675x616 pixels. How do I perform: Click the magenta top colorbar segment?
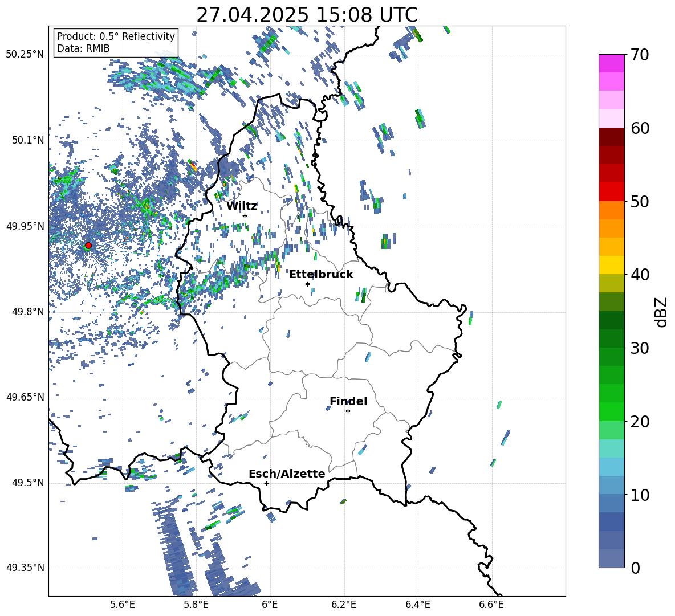(x=611, y=63)
